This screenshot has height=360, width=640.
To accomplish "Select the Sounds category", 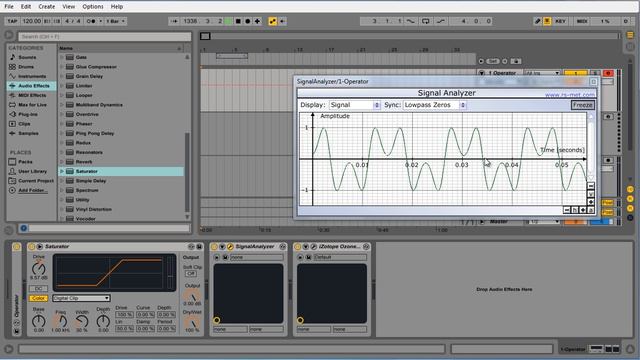I will pos(27,58).
